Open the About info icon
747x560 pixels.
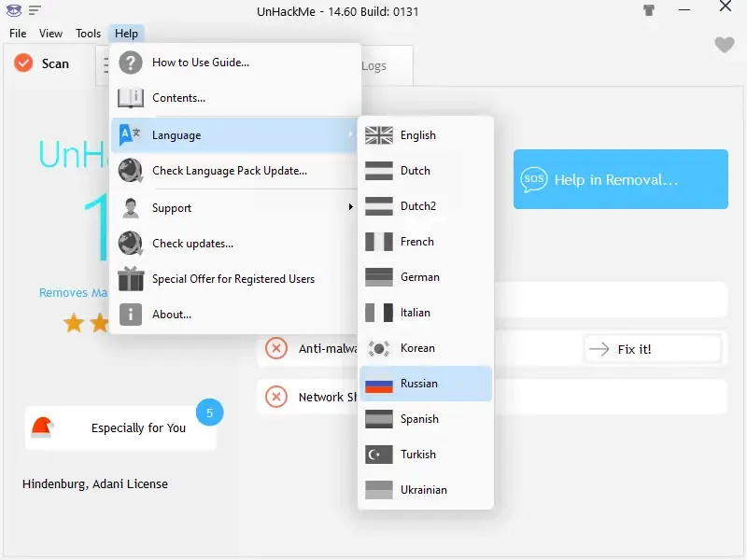point(131,315)
